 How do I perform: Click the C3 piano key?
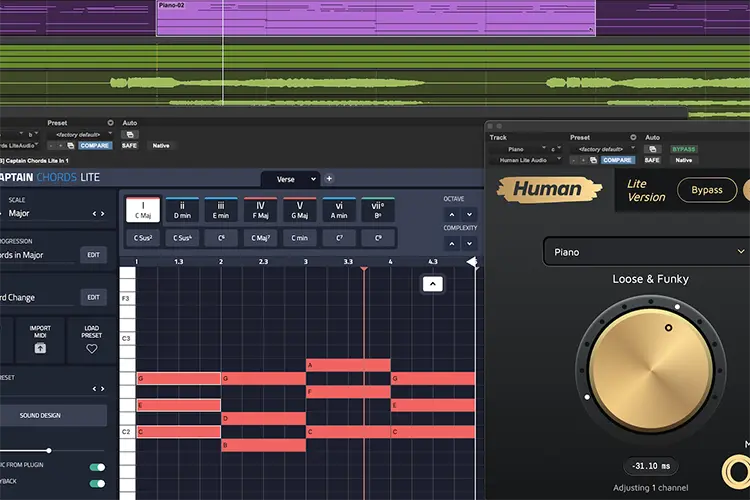pos(127,338)
